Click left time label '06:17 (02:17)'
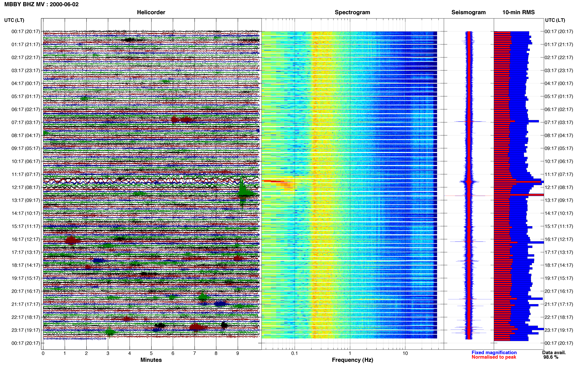 (x=26, y=109)
